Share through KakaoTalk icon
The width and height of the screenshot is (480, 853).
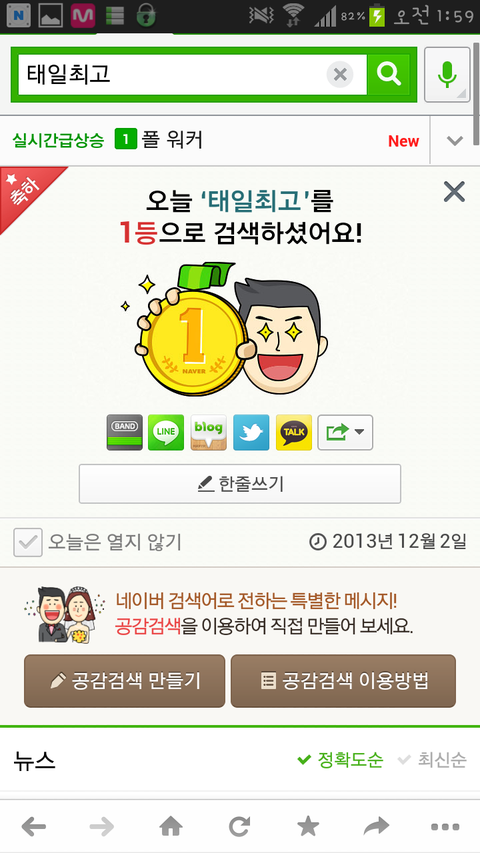[294, 432]
